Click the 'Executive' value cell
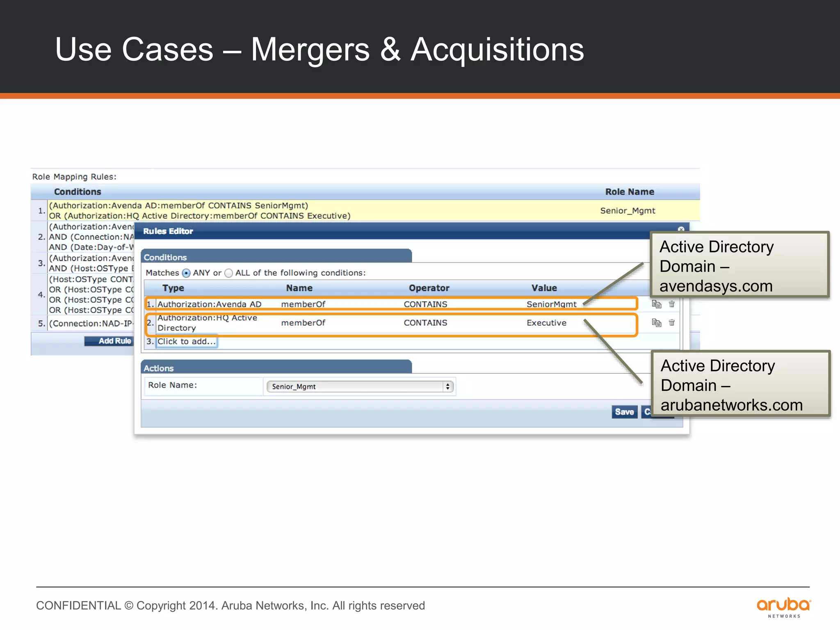840x630 pixels. tap(546, 323)
